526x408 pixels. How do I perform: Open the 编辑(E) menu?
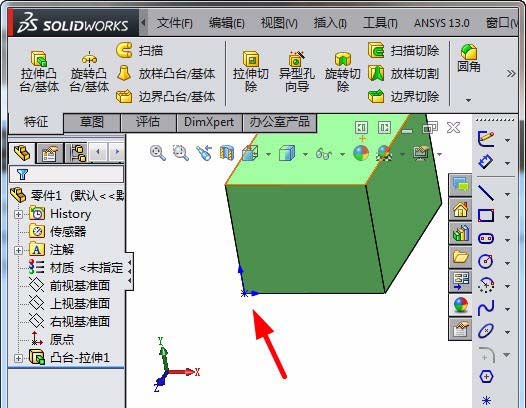tap(227, 23)
